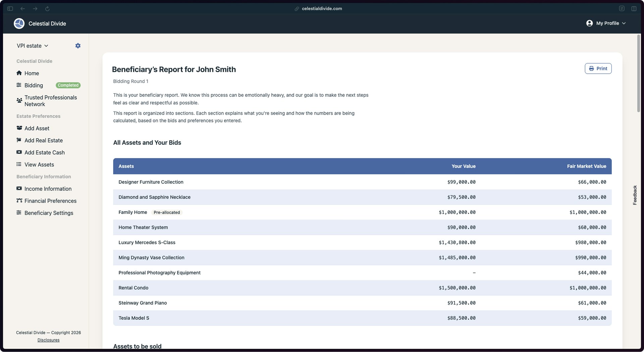Click Ming Dynasty Vase Collection row name
The width and height of the screenshot is (644, 352).
[151, 257]
